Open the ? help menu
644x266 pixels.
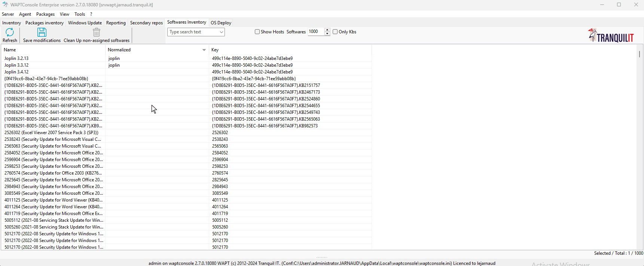click(x=91, y=14)
